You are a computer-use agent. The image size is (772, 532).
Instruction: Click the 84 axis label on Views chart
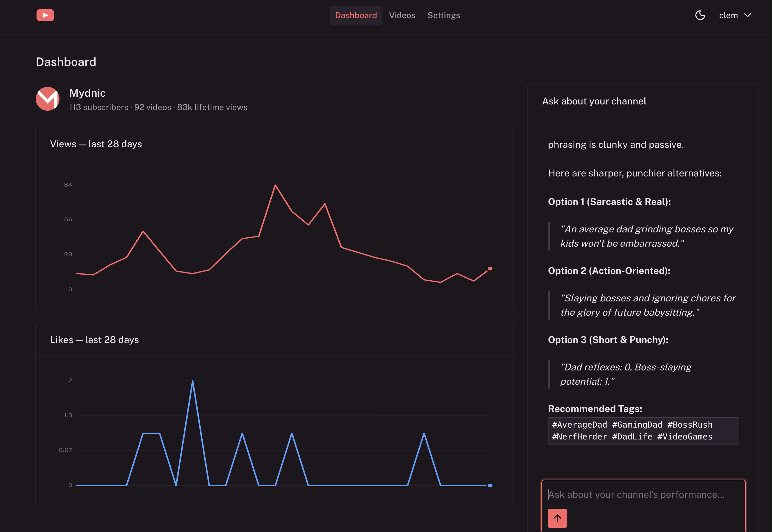coord(68,185)
